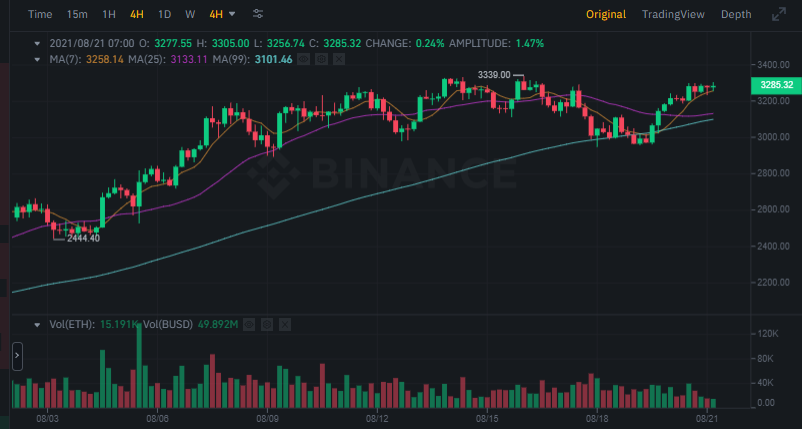The image size is (802, 429).
Task: Close the Volume indicator panel
Action: (286, 325)
